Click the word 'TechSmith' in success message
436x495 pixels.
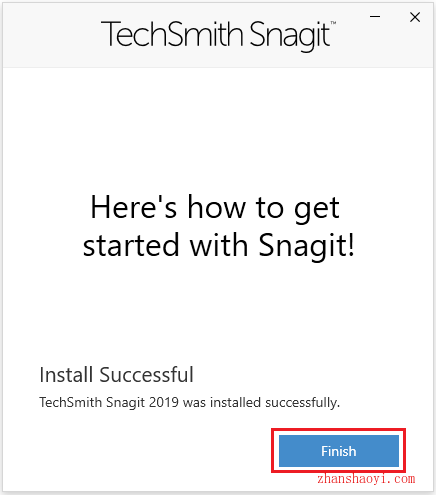pos(71,402)
